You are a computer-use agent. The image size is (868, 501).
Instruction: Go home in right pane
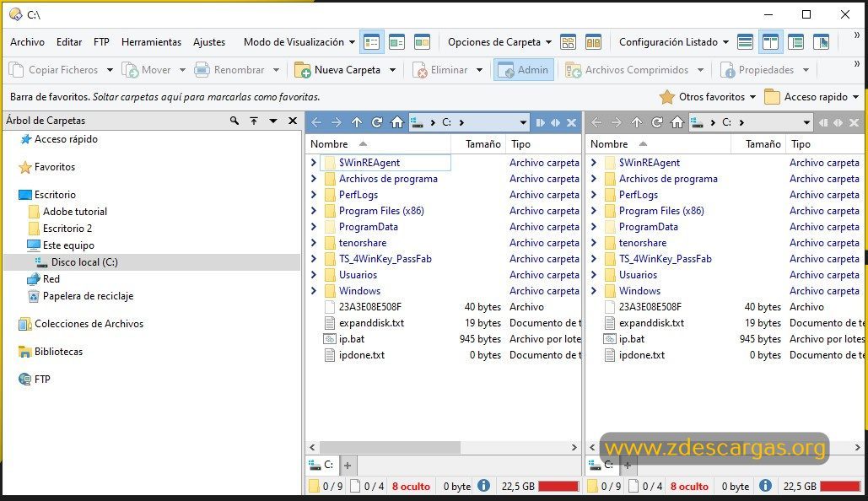click(677, 122)
